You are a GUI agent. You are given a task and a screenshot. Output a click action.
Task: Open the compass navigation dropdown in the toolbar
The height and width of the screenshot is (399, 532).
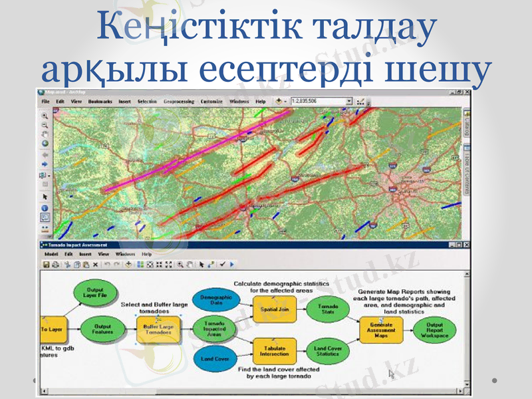pyautogui.click(x=285, y=101)
